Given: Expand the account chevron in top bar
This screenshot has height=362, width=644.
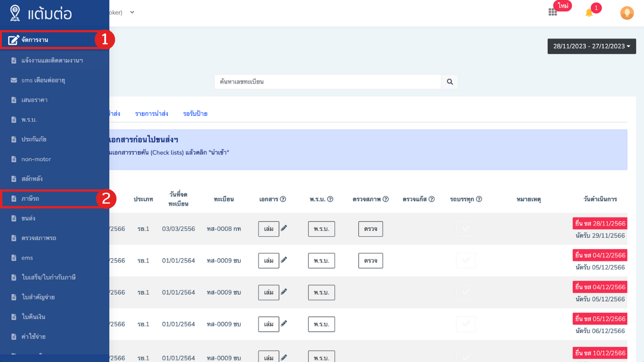Looking at the screenshot, I should pos(132,12).
